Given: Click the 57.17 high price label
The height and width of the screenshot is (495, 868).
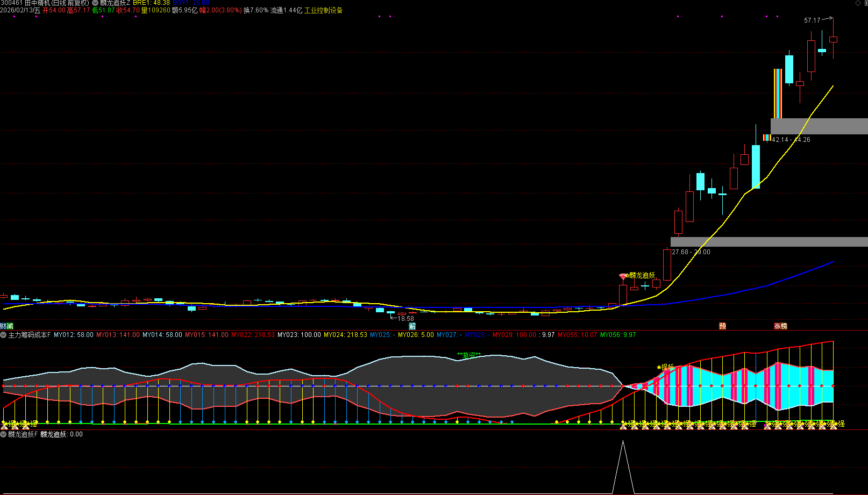Looking at the screenshot, I should tap(812, 20).
